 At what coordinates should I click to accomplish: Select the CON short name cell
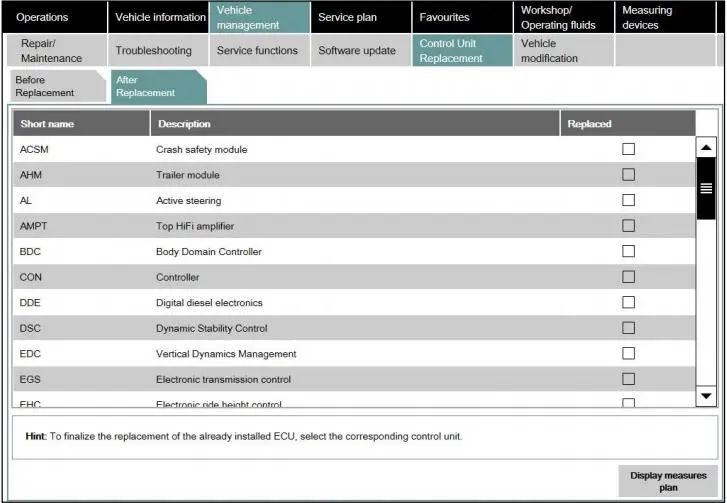31,277
